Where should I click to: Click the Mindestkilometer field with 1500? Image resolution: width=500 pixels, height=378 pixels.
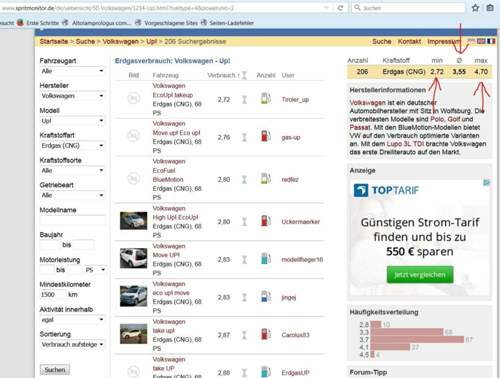coord(53,295)
